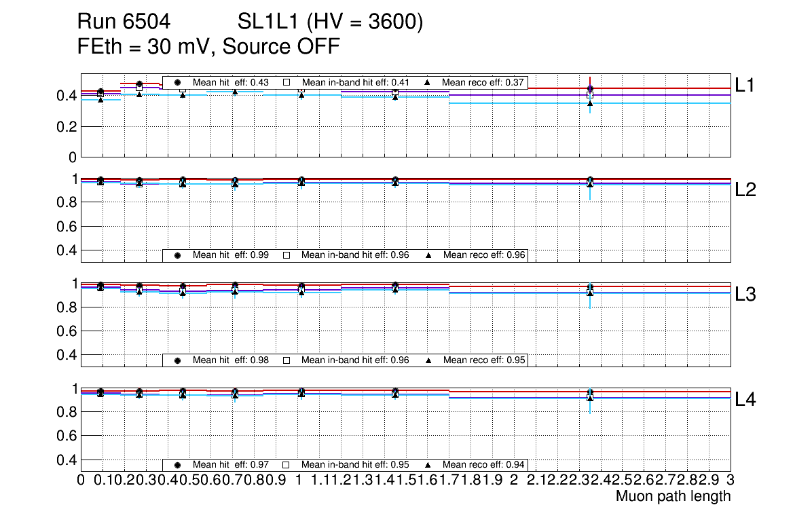Click the filled circle marker in L4 legend
Viewport: 812px width, 524px height.
[x=177, y=465]
